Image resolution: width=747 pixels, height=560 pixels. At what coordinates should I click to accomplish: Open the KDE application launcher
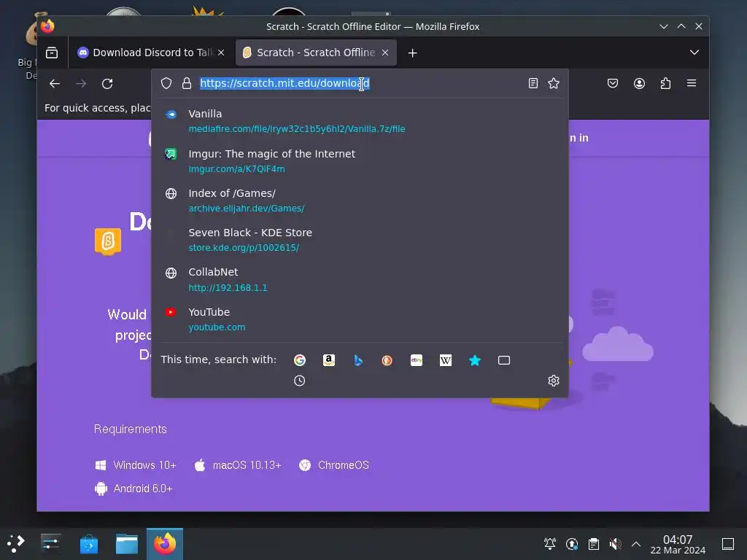[x=16, y=544]
